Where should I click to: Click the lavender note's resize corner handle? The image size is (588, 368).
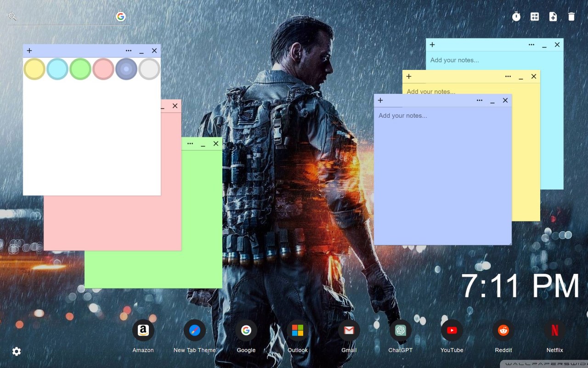509,243
